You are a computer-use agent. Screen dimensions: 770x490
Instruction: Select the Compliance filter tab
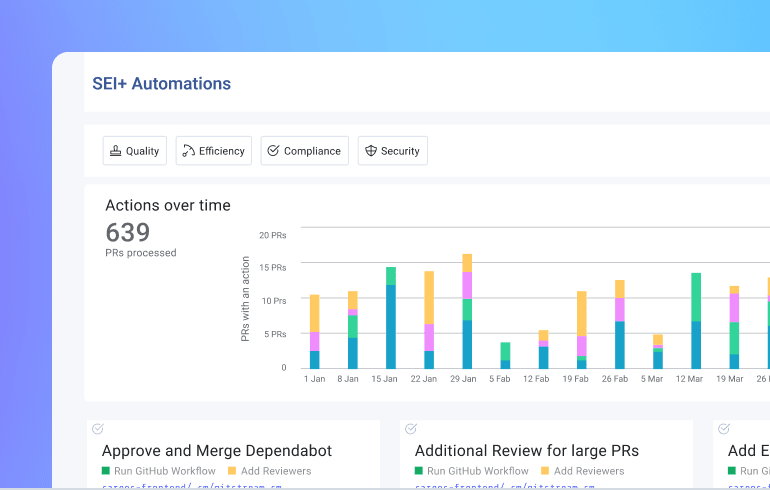[x=304, y=151]
